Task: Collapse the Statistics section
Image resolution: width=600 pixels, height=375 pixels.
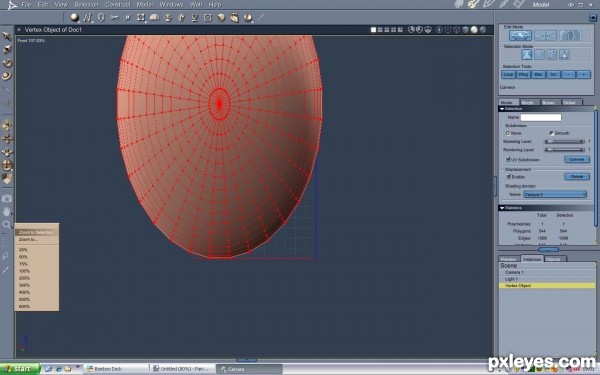Action: click(x=502, y=208)
